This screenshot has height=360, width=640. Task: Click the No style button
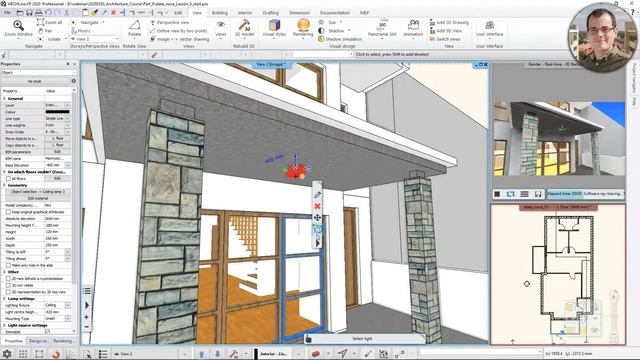tap(35, 81)
